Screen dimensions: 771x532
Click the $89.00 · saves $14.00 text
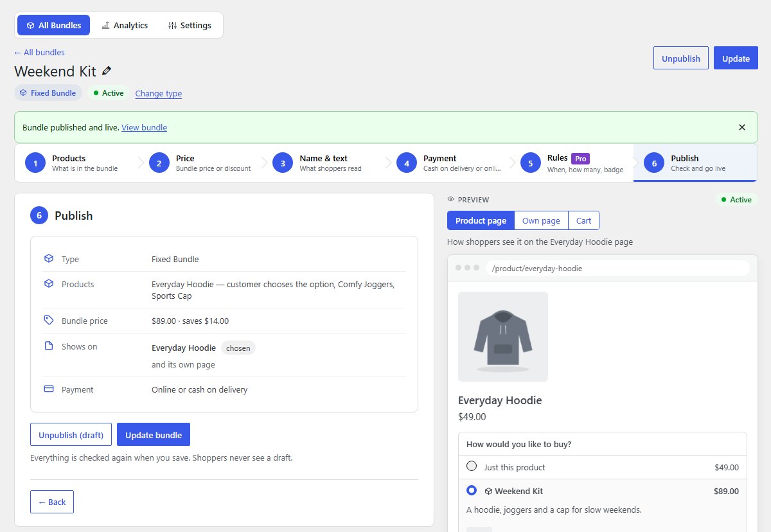pos(190,321)
